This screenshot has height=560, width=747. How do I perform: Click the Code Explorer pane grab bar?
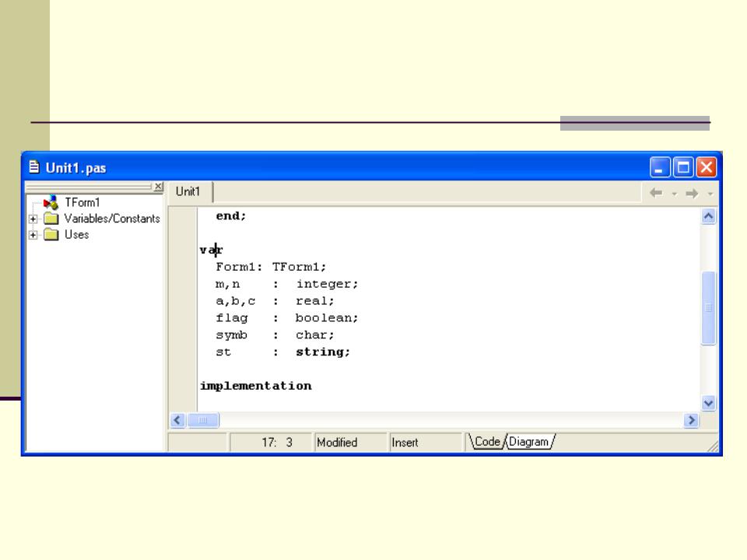tap(89, 186)
